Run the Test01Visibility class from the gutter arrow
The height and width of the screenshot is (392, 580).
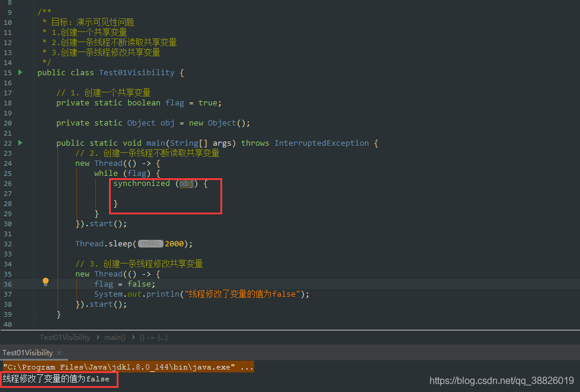click(x=20, y=72)
